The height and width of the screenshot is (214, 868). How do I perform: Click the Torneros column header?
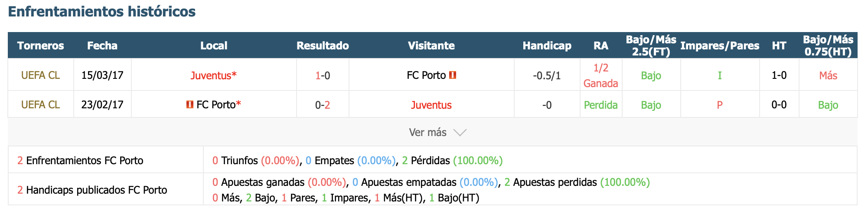[x=41, y=45]
